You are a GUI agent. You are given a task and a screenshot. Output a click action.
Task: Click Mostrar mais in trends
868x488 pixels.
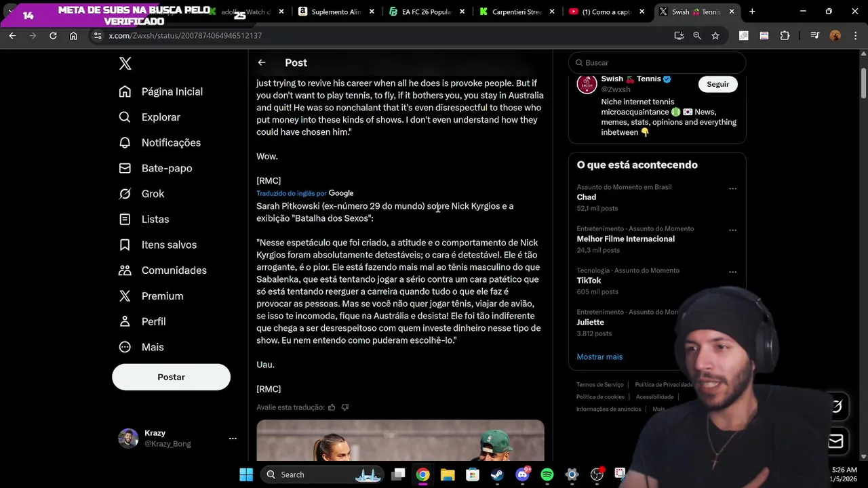click(599, 357)
